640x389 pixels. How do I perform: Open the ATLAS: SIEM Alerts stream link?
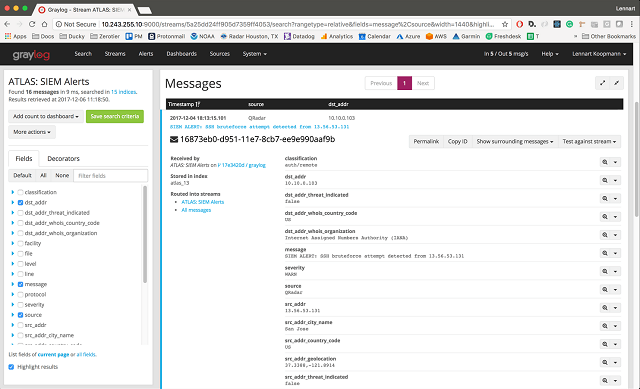click(202, 202)
